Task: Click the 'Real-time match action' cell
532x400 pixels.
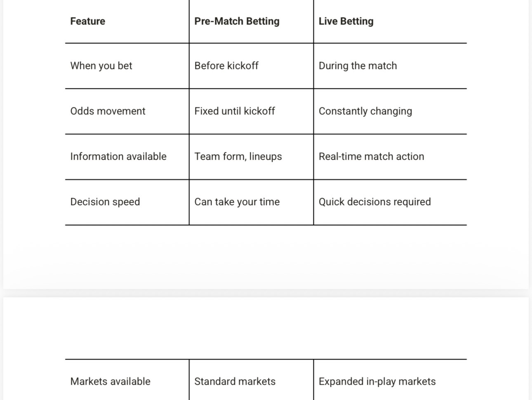Action: click(371, 157)
